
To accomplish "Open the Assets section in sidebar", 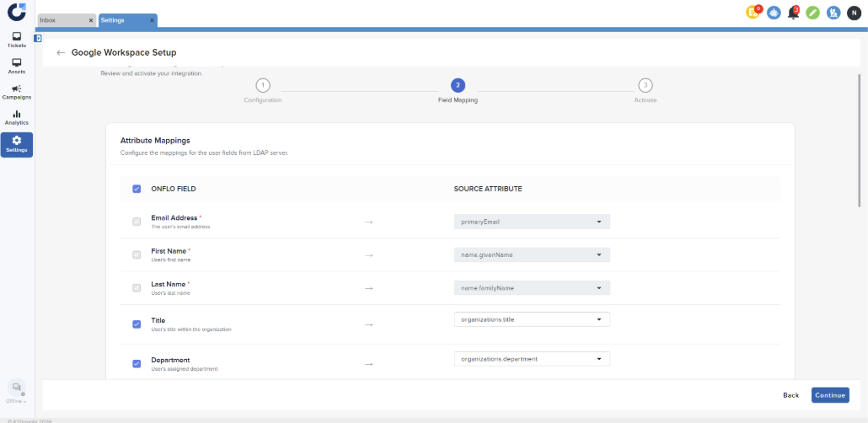I will click(17, 66).
